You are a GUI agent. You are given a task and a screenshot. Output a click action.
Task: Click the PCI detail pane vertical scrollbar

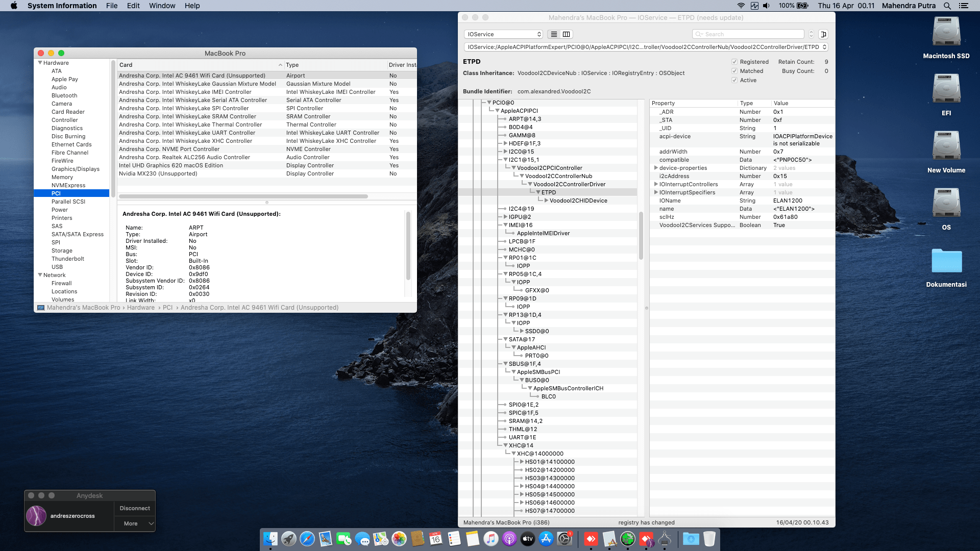click(x=408, y=245)
